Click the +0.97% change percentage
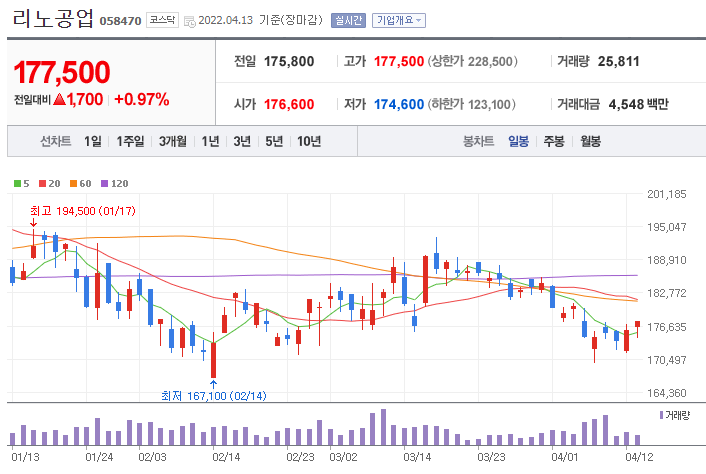Screen dimensions: 706x474 142,99
